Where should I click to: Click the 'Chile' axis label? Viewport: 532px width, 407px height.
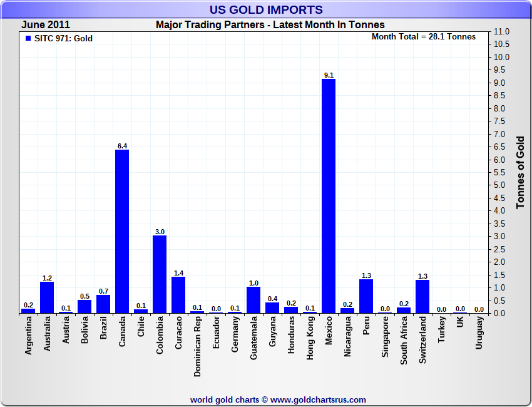(x=141, y=327)
